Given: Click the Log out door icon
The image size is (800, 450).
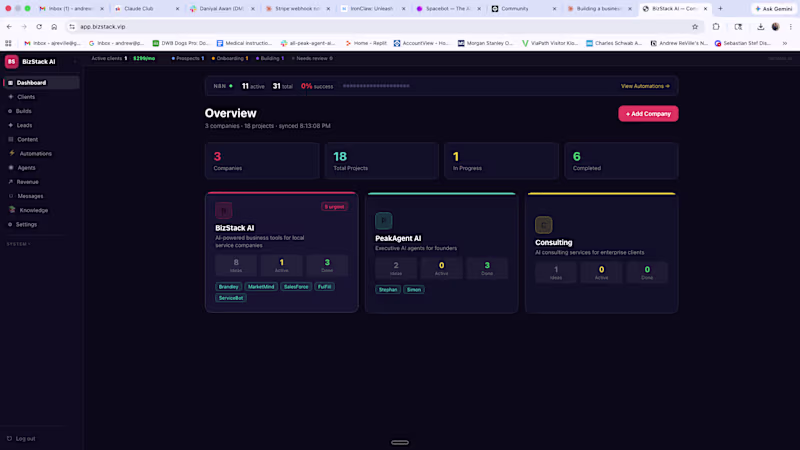Looking at the screenshot, I should pos(9,438).
